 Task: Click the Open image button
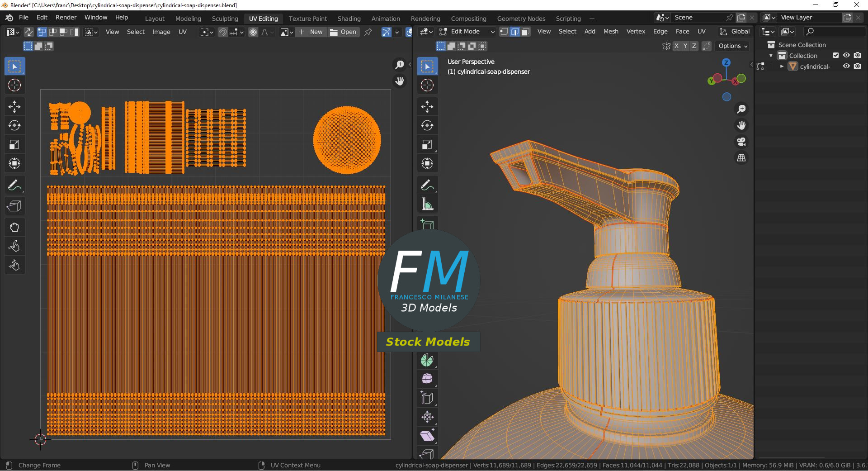click(x=343, y=32)
